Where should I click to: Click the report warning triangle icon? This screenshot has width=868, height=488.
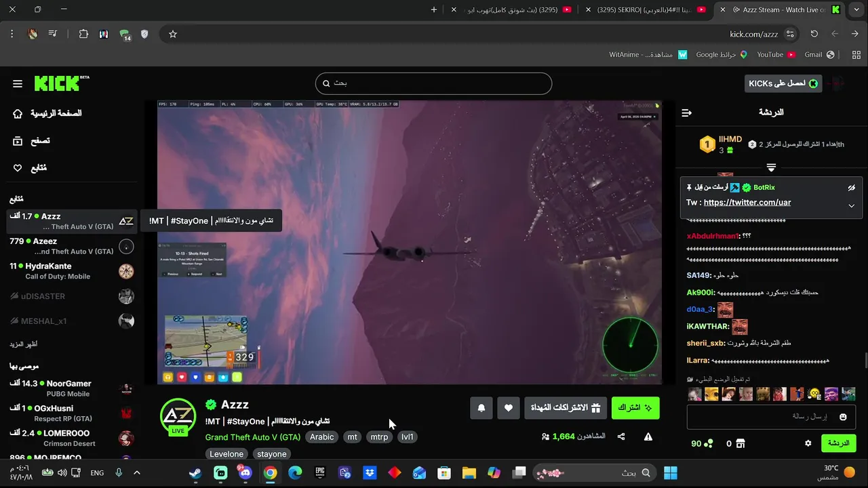click(x=648, y=437)
